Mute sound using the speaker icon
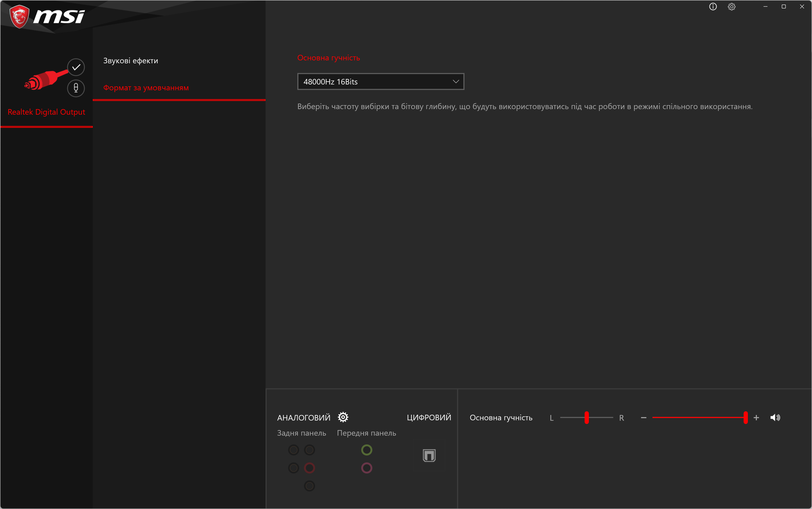 [775, 417]
